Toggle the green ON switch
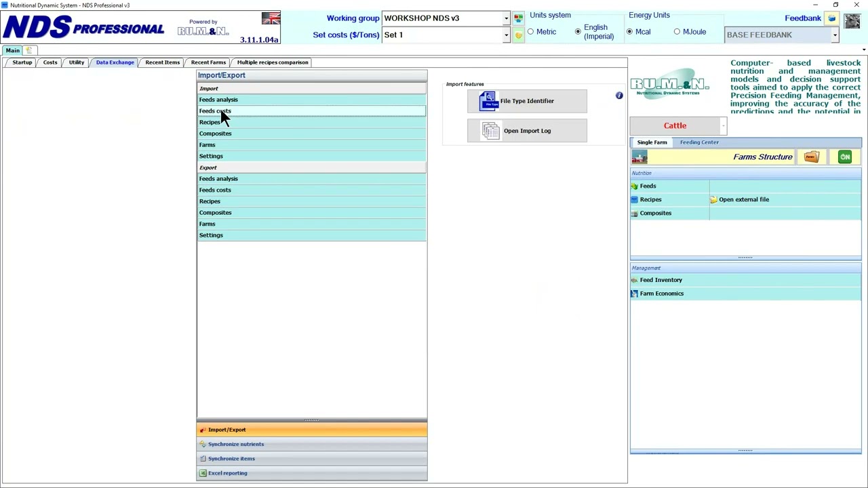This screenshot has width=868, height=488. 845,157
